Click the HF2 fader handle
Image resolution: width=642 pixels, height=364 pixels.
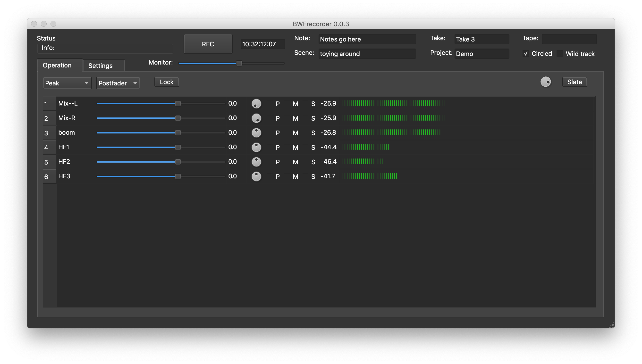click(178, 162)
